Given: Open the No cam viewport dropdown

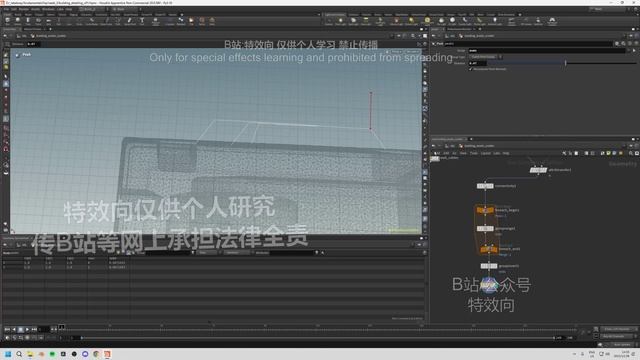Looking at the screenshot, I should tap(412, 52).
